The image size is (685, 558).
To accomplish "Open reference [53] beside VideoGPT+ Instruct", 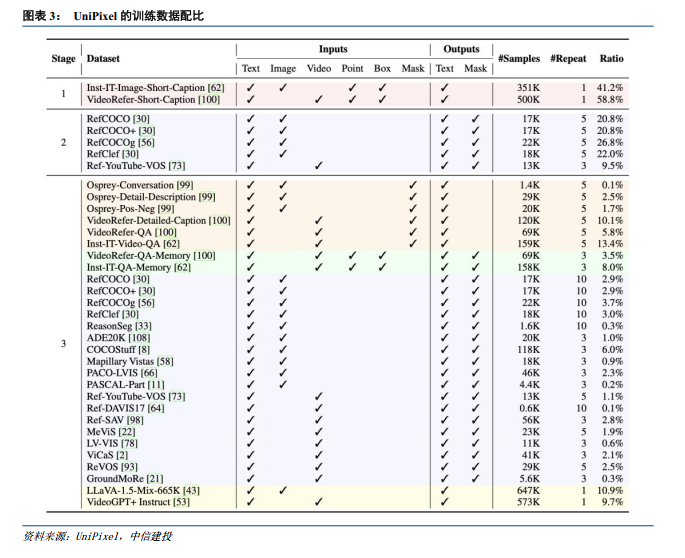I will click(181, 502).
